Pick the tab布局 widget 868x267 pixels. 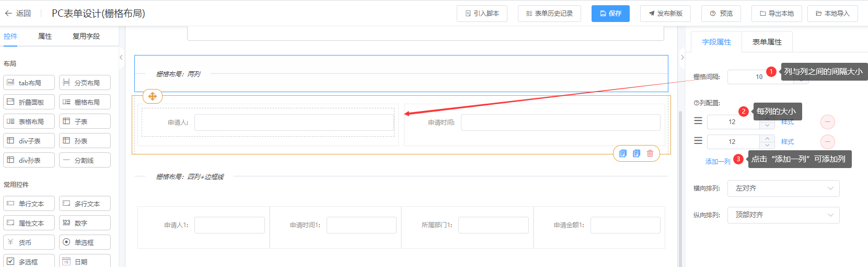pyautogui.click(x=29, y=83)
